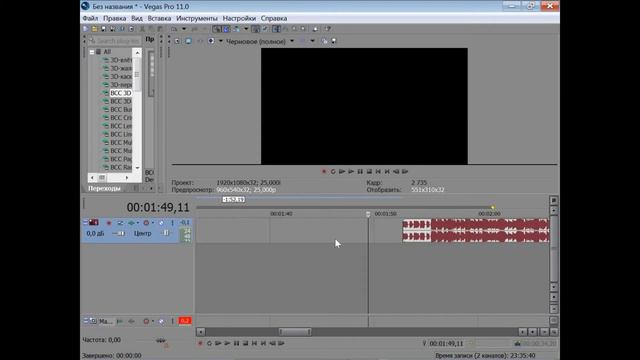Select the Zoom Edit tool
The image size is (640, 360).
click(303, 29)
